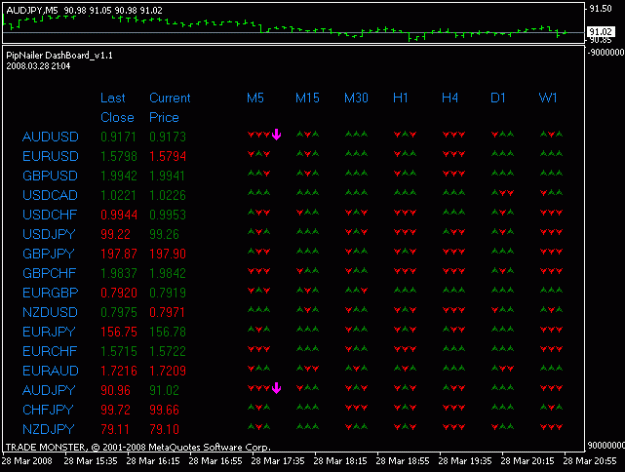This screenshot has width=625, height=472.
Task: Click NZDJPY M5 signal arrows
Action: (259, 427)
